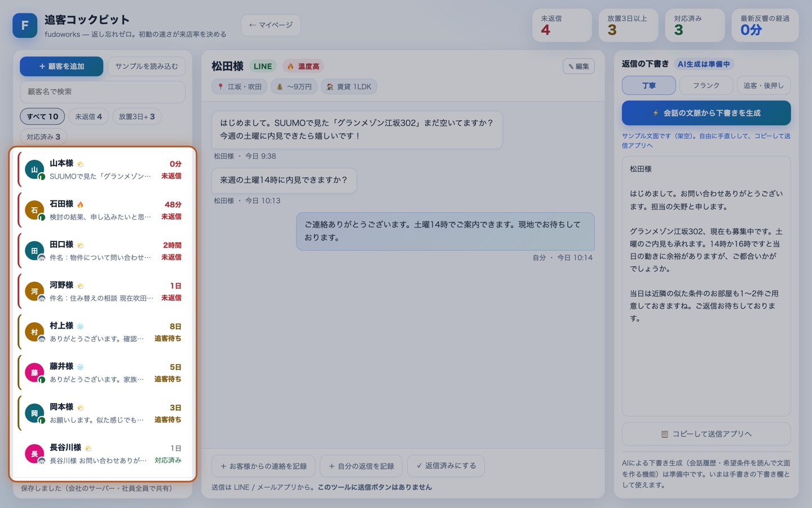Click 石田様 round avatar icon
The image size is (812, 508).
tap(34, 210)
